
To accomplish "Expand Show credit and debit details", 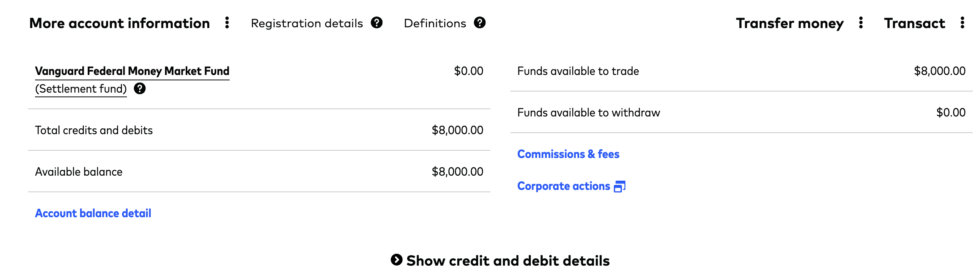I will coord(508,261).
